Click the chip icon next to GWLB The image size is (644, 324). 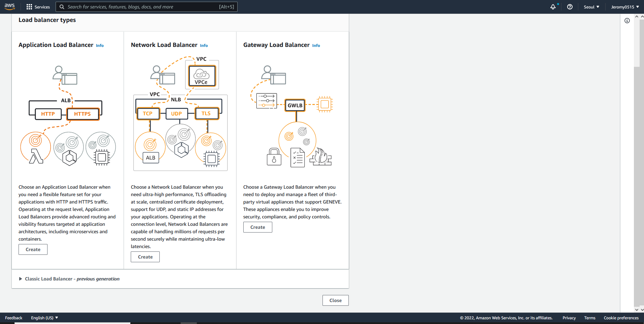click(x=325, y=104)
